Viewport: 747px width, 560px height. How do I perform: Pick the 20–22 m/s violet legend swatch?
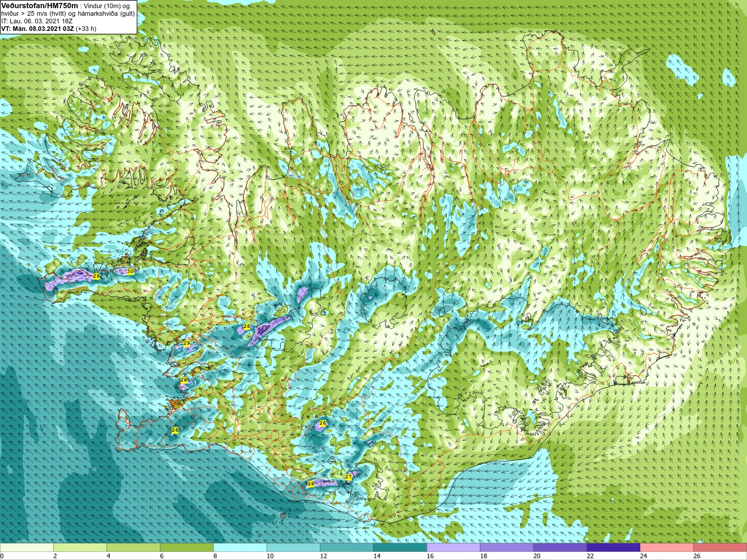[560, 548]
